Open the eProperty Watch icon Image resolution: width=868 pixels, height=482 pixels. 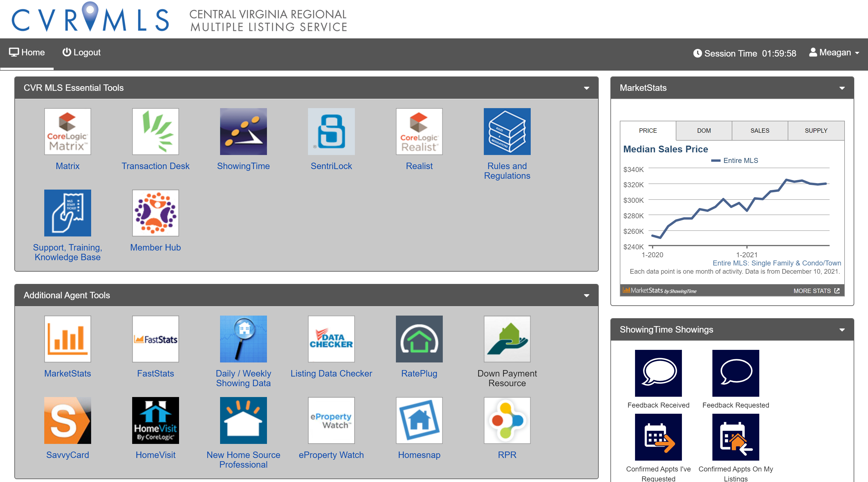tap(331, 420)
